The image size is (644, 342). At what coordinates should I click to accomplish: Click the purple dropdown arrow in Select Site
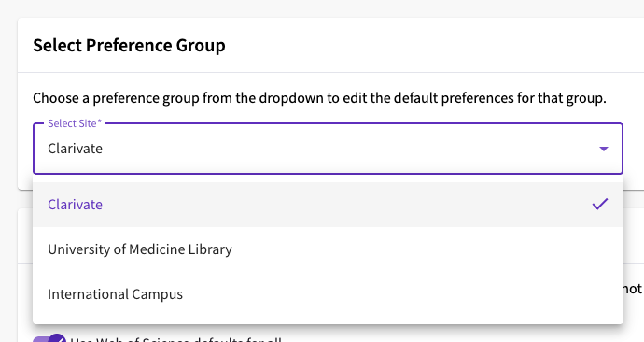[x=603, y=149]
